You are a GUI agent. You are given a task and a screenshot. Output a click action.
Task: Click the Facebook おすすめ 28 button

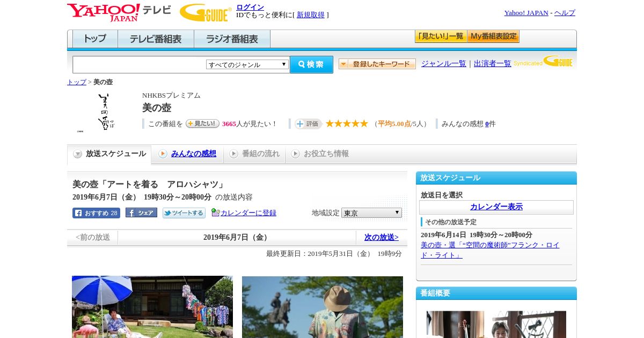[x=96, y=213]
